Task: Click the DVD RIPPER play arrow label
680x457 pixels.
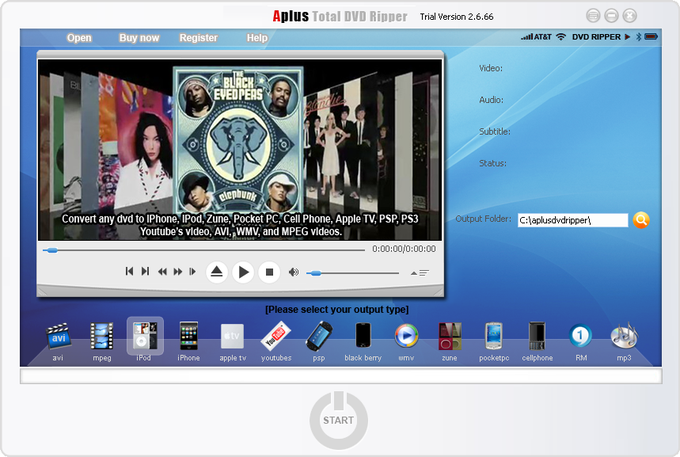Action: (601, 37)
